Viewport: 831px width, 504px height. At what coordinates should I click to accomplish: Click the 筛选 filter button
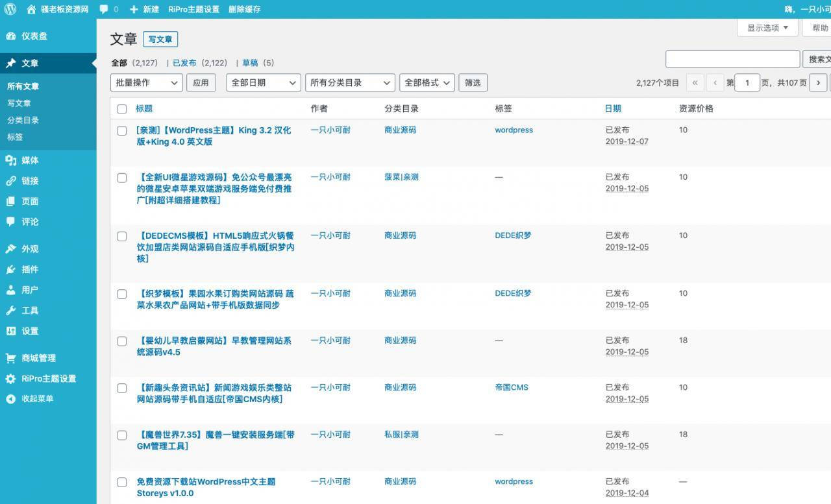473,83
